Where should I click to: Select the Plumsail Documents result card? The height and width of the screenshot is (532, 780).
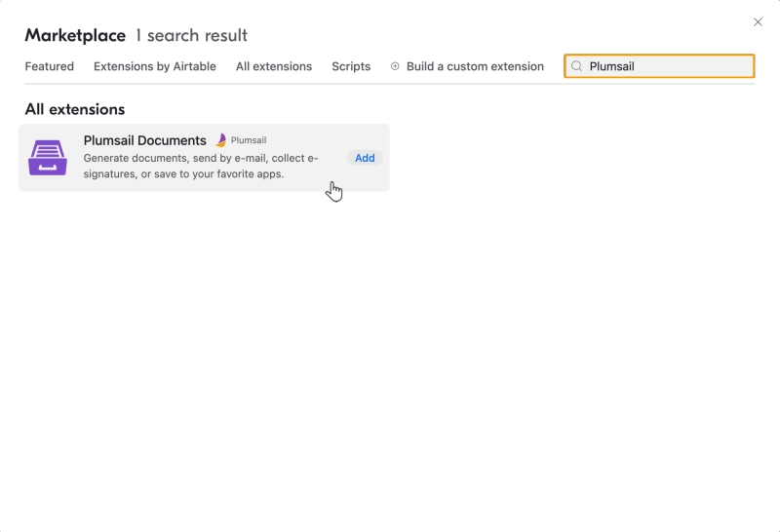click(204, 158)
